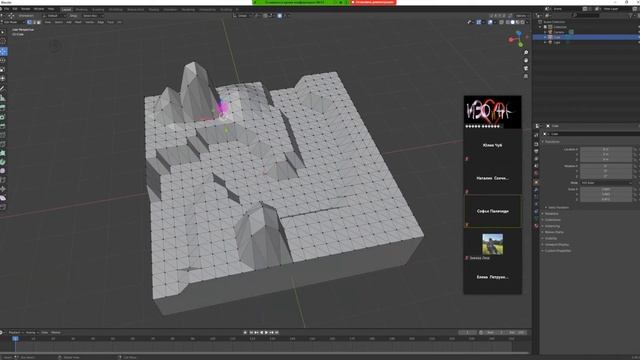
Task: Click the red stop screen sharing button
Action: pos(373,2)
